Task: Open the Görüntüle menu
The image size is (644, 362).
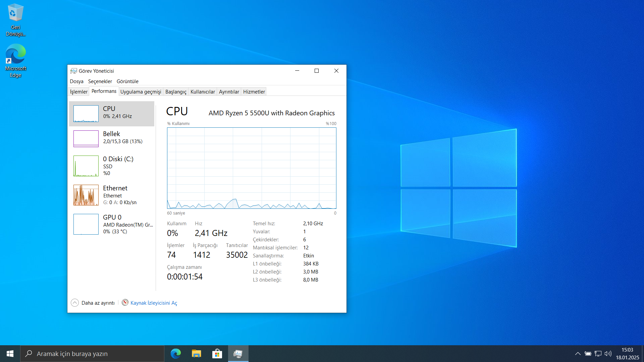Action: tap(127, 81)
